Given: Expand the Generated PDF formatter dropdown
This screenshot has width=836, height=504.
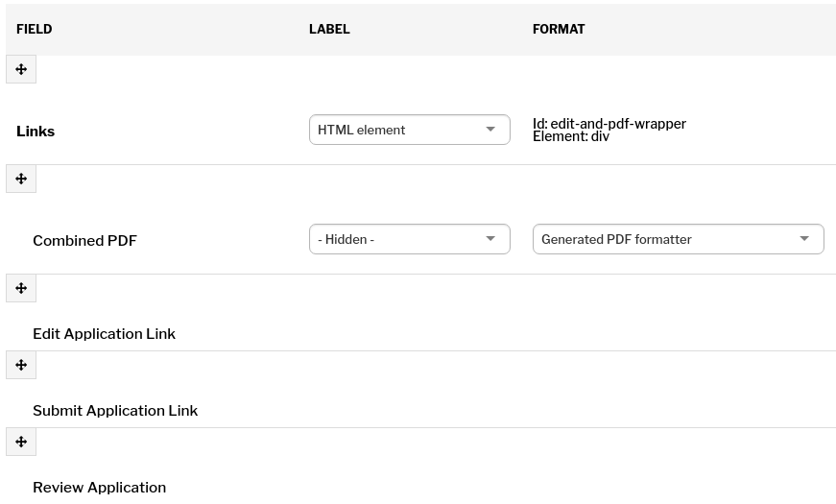Looking at the screenshot, I should pos(679,239).
